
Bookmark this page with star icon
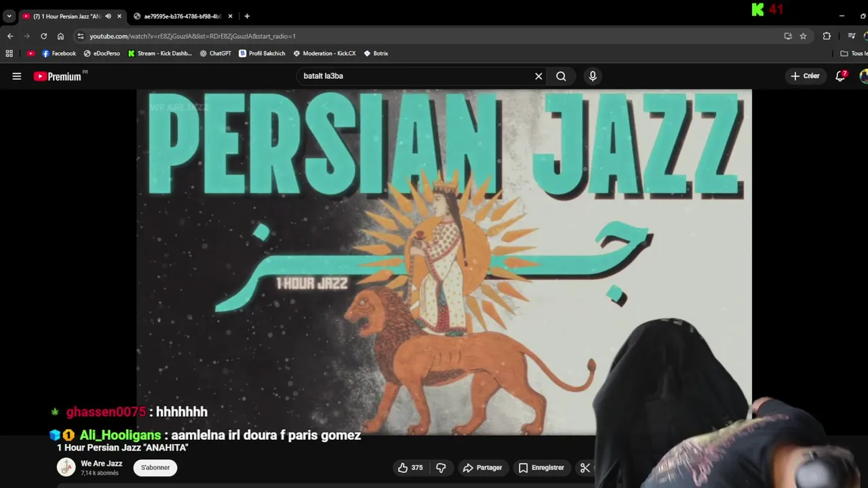coord(803,36)
